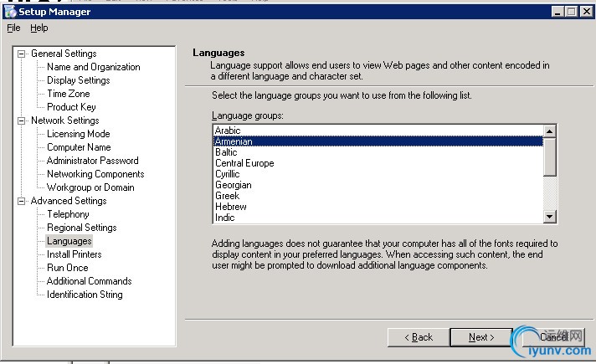Select Cyrillic language group

coord(228,174)
